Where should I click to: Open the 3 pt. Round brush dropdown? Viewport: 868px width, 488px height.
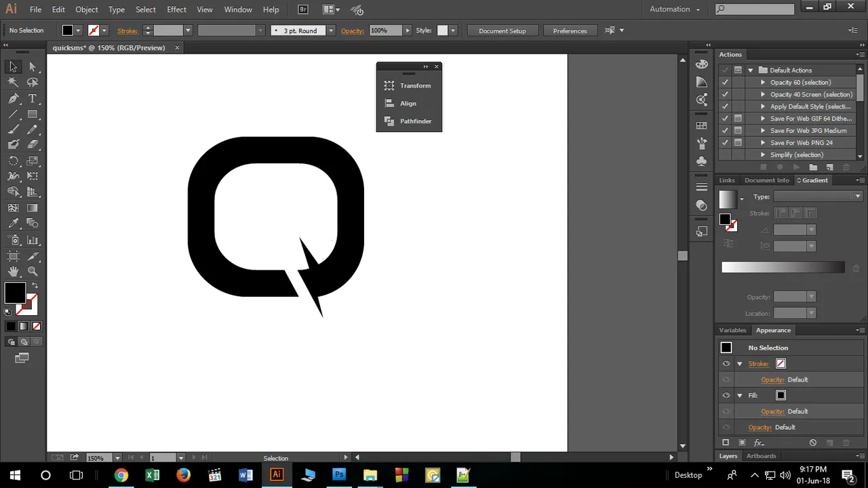(331, 30)
